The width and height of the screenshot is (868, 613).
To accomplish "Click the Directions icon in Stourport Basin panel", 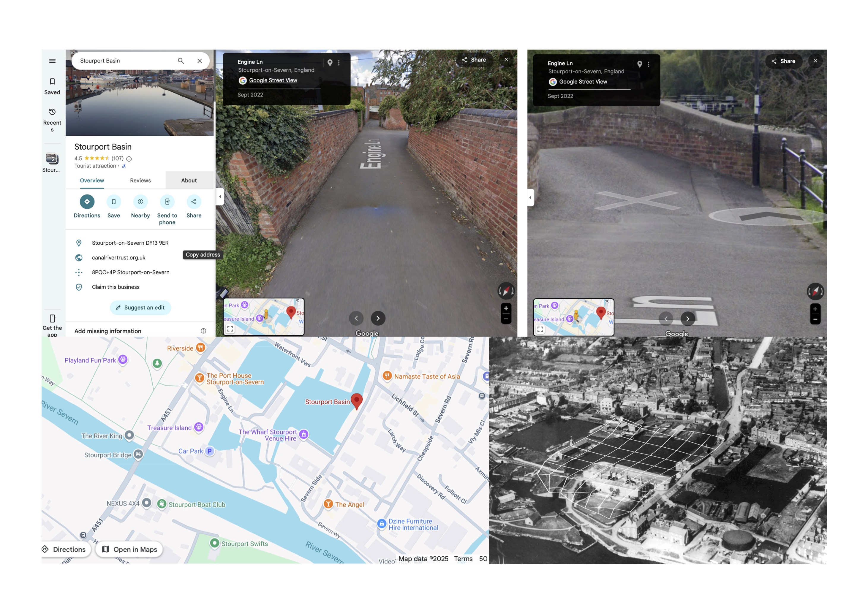I will pos(87,202).
